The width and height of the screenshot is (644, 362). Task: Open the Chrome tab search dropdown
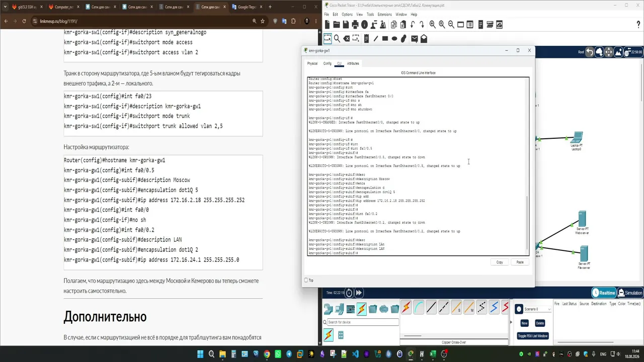(x=5, y=7)
